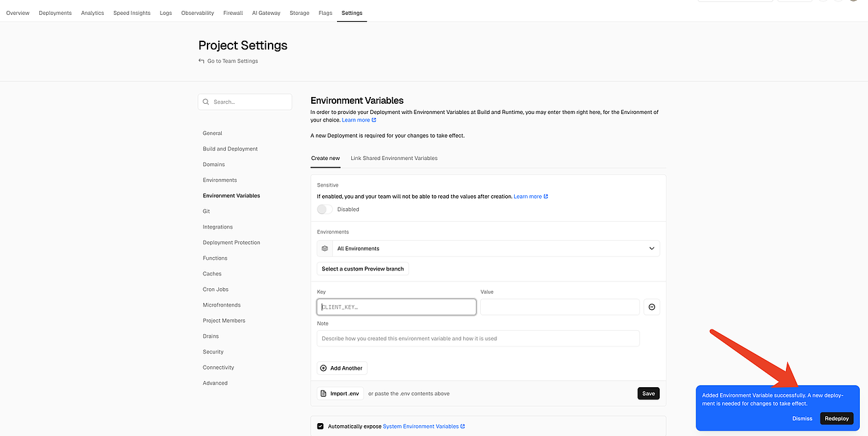The width and height of the screenshot is (868, 436).
Task: Switch to Link Shared Environment Variables tab
Action: (x=394, y=158)
